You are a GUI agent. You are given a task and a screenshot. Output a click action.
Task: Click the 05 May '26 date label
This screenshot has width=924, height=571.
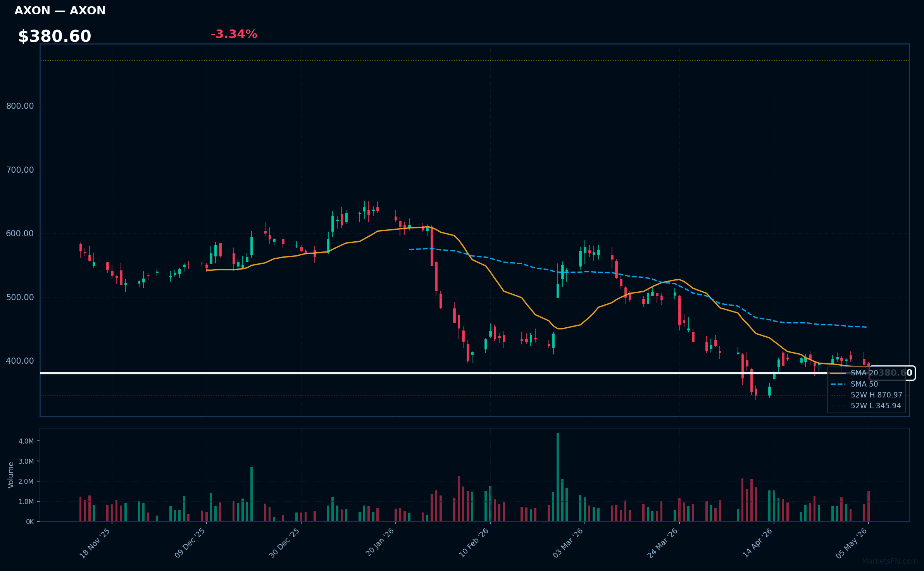click(x=852, y=543)
